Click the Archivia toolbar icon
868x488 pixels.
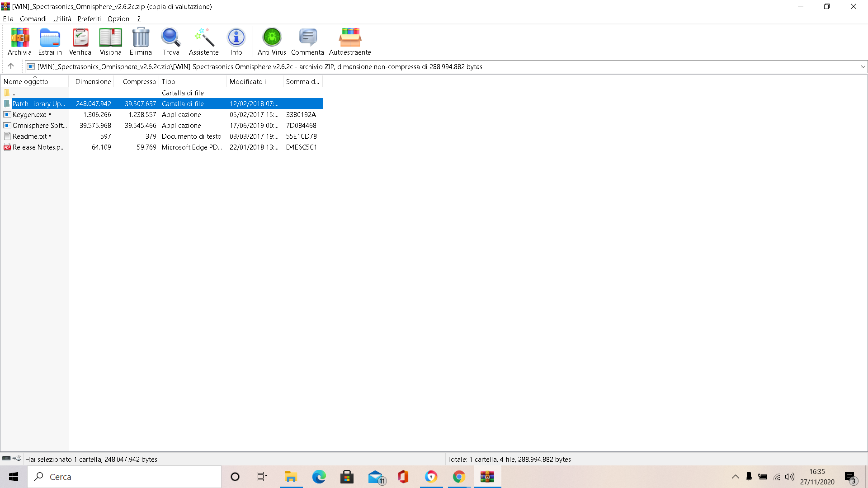point(19,42)
